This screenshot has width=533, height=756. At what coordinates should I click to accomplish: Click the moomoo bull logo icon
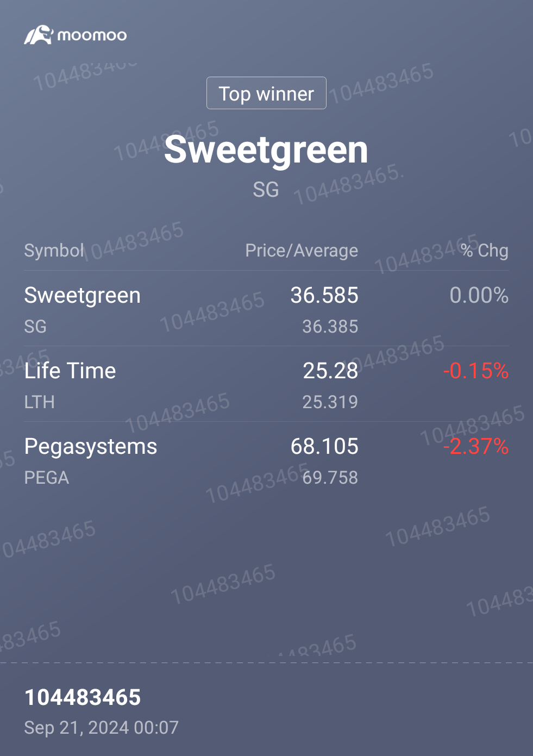click(x=38, y=35)
